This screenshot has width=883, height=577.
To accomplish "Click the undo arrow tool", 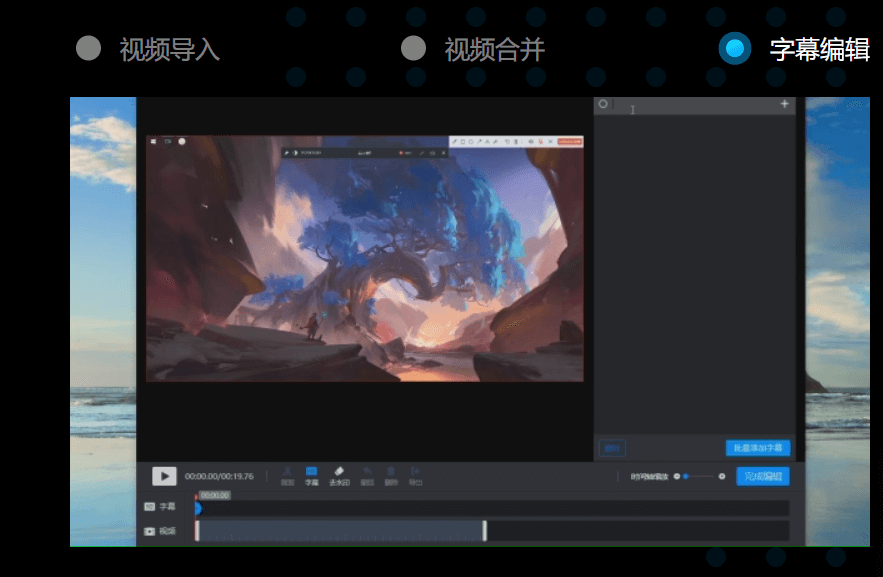I will pos(367,476).
